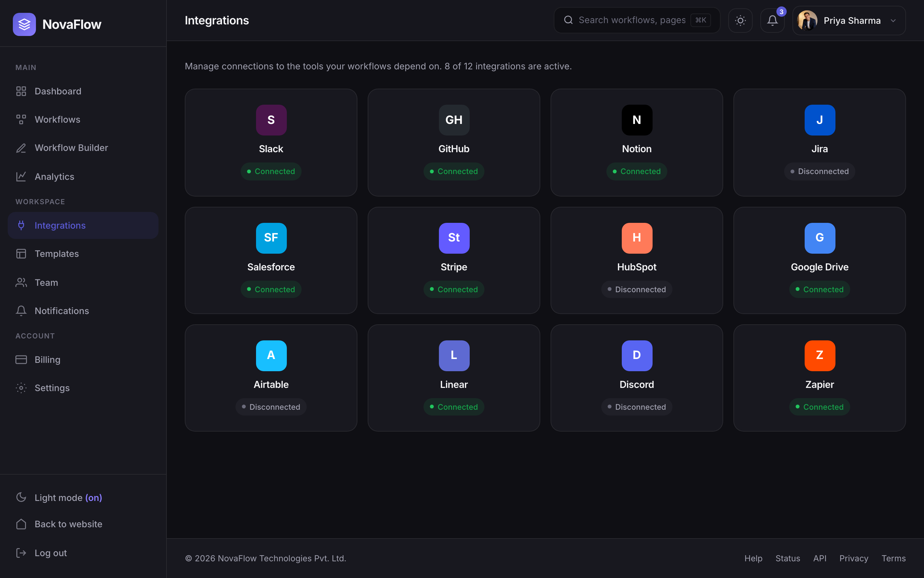The height and width of the screenshot is (578, 924).
Task: Focus the Search workflows, pages field
Action: pyautogui.click(x=637, y=20)
